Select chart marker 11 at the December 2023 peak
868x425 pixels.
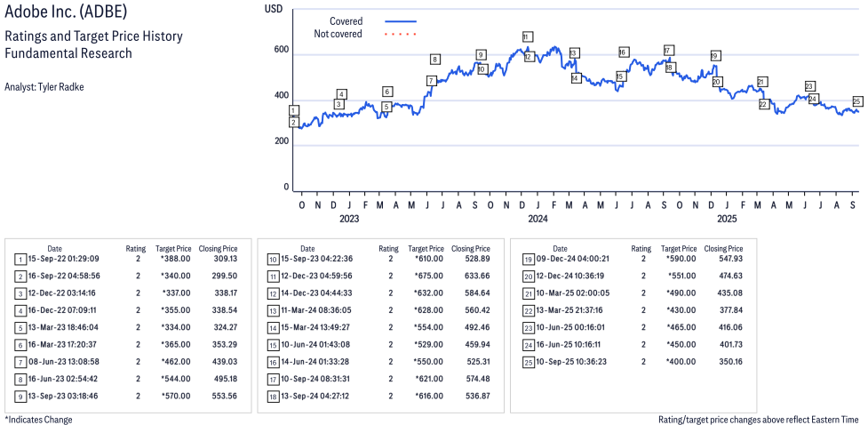click(527, 36)
